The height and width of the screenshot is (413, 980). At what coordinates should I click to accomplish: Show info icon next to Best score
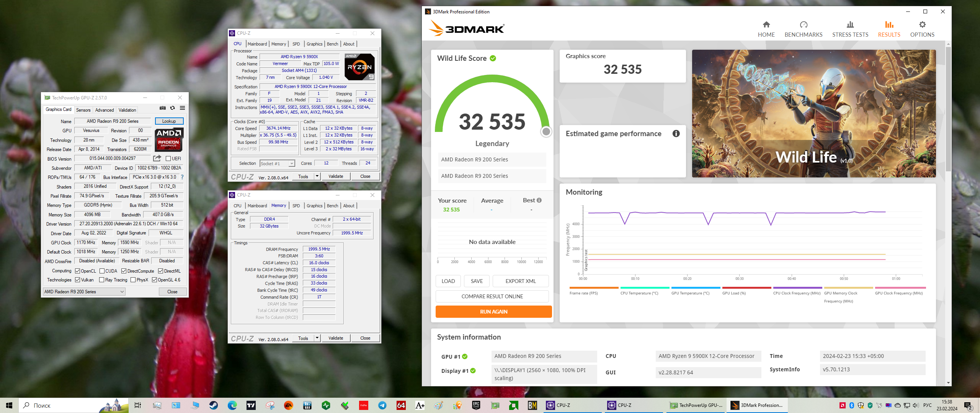pyautogui.click(x=539, y=200)
